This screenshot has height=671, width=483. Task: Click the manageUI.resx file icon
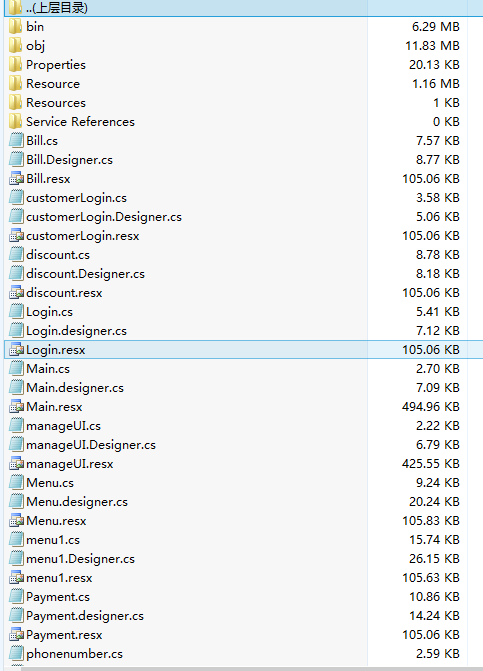pos(16,463)
